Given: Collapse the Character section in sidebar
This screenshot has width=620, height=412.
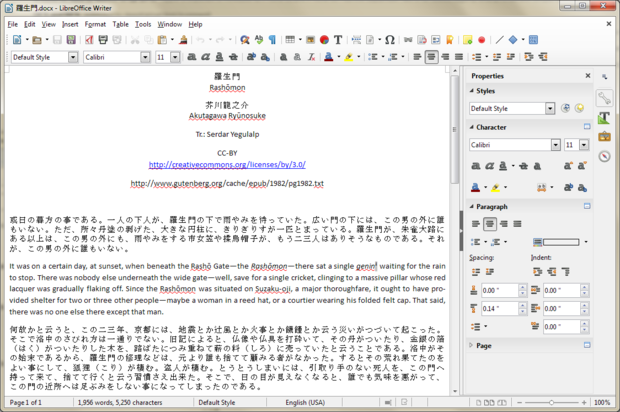Looking at the screenshot, I should coord(472,127).
